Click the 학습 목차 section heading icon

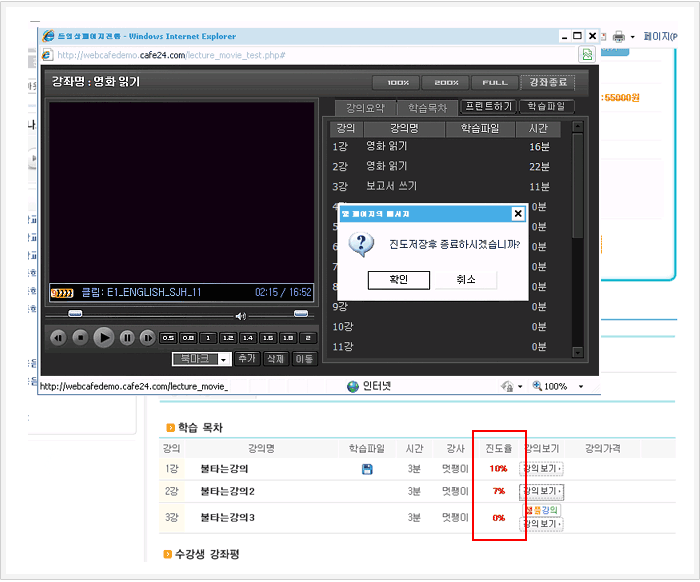[170, 428]
